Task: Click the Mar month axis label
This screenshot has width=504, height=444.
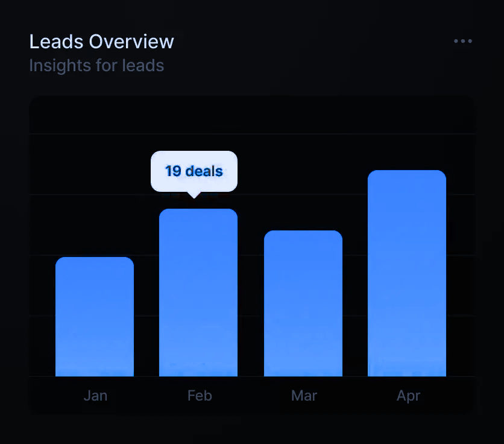Action: pos(304,396)
